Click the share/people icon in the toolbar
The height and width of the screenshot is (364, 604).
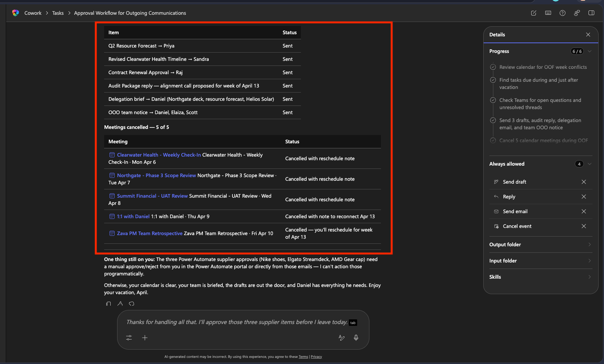click(x=577, y=13)
